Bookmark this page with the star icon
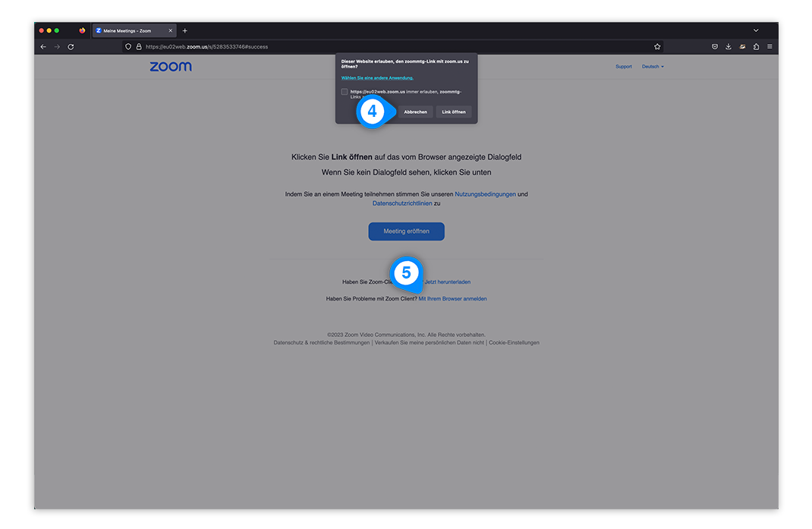 point(657,46)
